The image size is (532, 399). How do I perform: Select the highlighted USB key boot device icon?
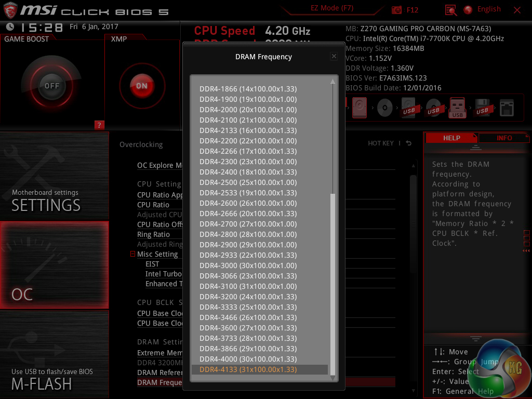point(458,109)
